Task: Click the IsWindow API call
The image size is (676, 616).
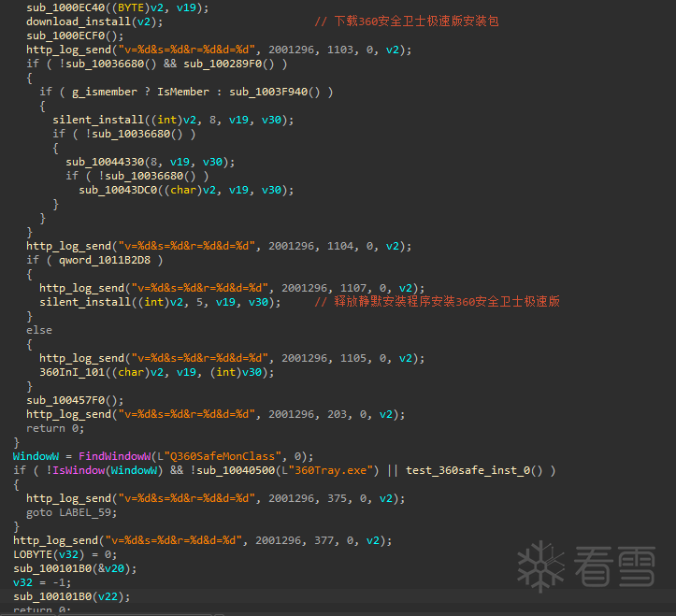Action: [x=79, y=470]
